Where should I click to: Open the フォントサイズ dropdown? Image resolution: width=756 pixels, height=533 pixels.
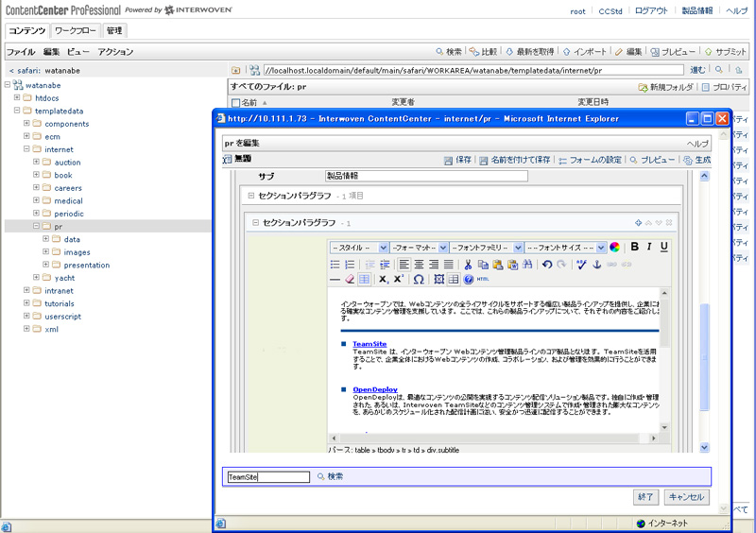(565, 248)
